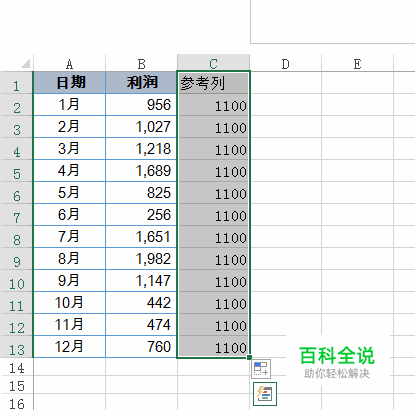415x410 pixels.
Task: Select row 14 header
Action: coord(16,367)
